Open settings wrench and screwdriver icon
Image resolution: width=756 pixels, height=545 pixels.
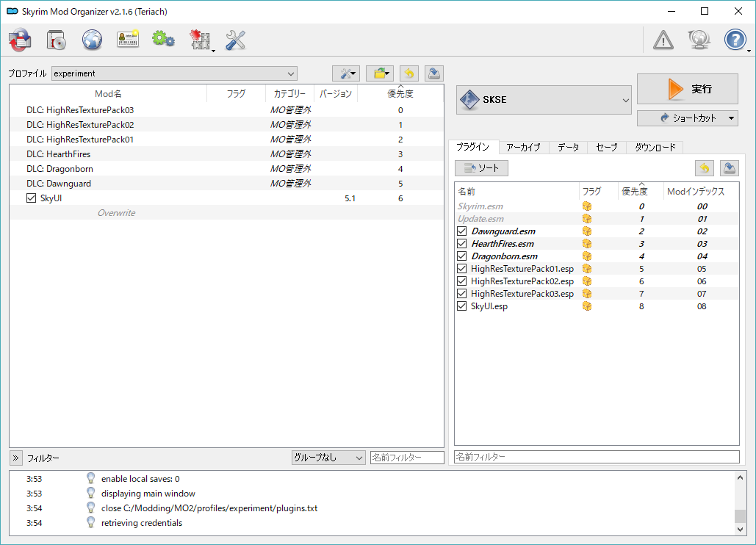click(x=236, y=40)
